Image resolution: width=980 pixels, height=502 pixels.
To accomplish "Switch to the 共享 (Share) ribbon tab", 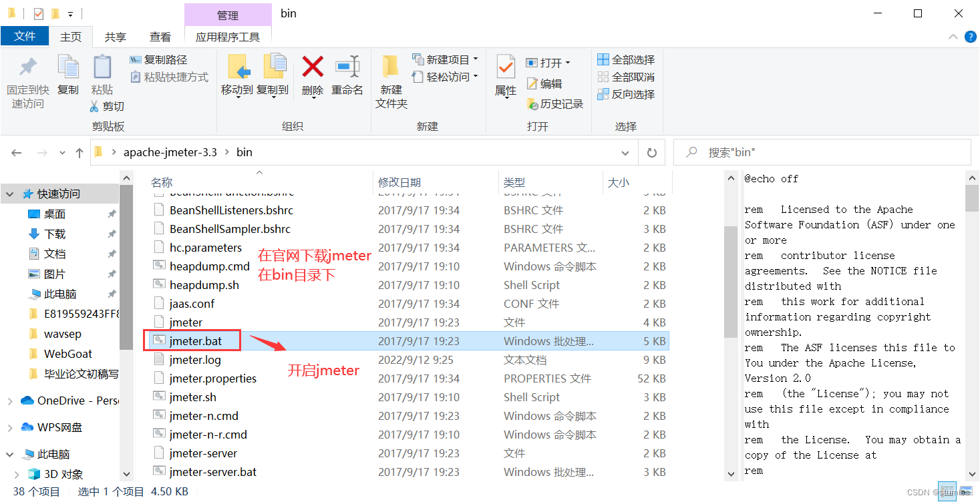I will point(116,37).
